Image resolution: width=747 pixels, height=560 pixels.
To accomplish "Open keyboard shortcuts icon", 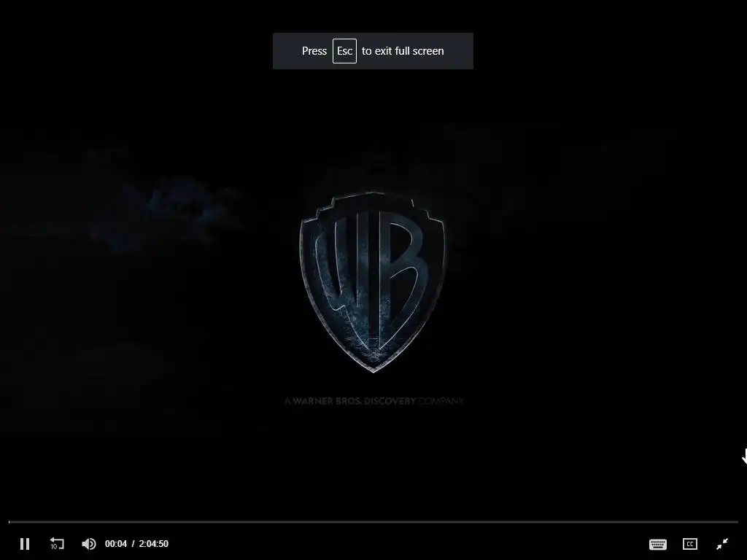I will point(658,544).
